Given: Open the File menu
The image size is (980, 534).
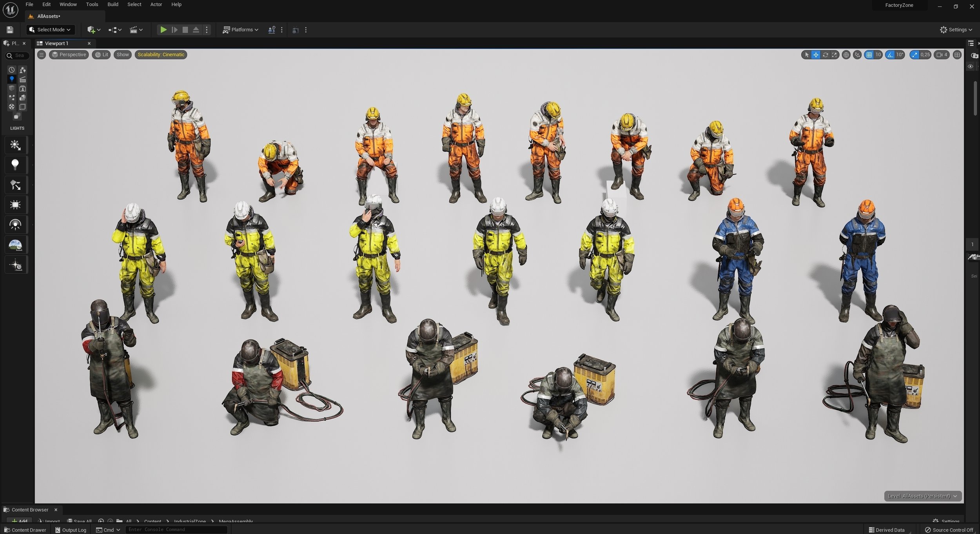Looking at the screenshot, I should [29, 4].
